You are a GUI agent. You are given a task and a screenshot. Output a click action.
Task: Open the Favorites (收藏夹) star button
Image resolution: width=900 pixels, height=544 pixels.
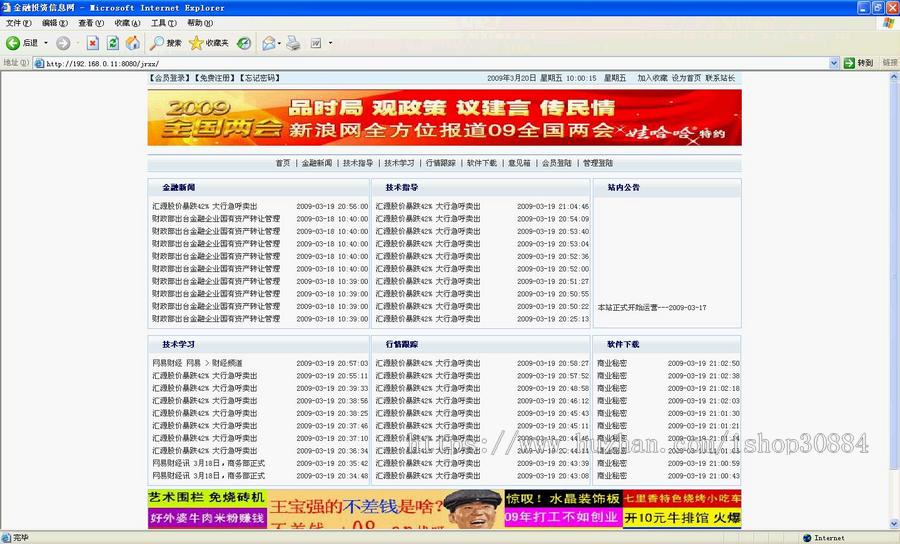[x=209, y=43]
